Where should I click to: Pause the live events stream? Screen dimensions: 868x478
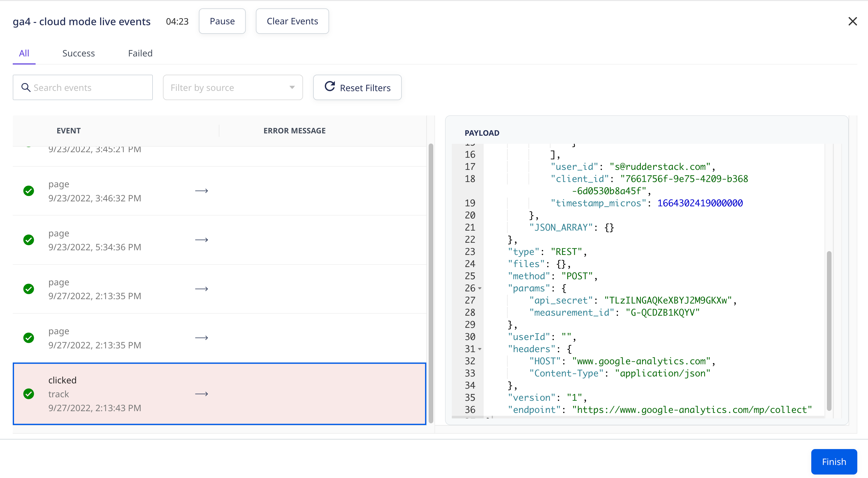[222, 21]
